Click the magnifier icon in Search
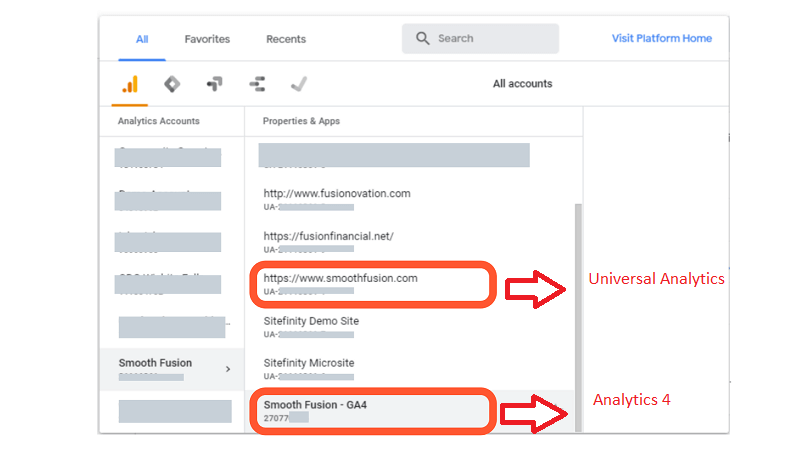Image resolution: width=800 pixels, height=450 pixels. point(422,38)
